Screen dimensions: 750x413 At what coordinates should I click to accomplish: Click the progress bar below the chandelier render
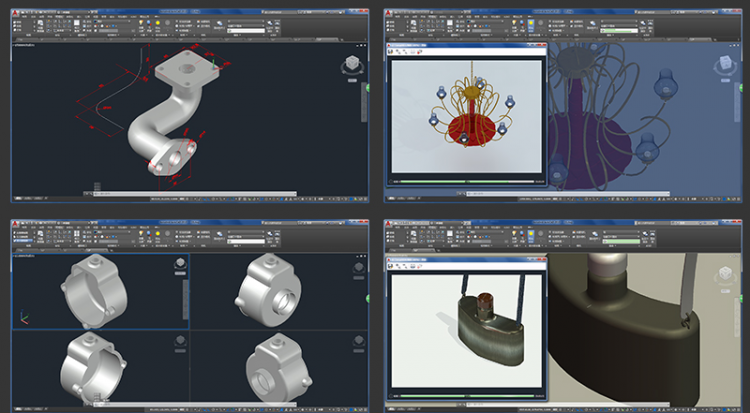coord(467,181)
